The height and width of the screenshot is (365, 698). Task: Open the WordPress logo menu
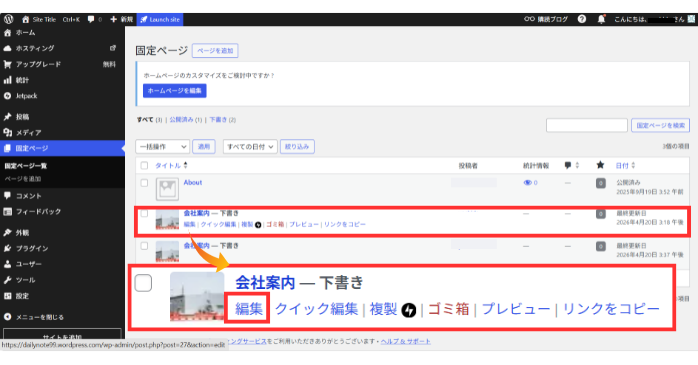coord(8,19)
